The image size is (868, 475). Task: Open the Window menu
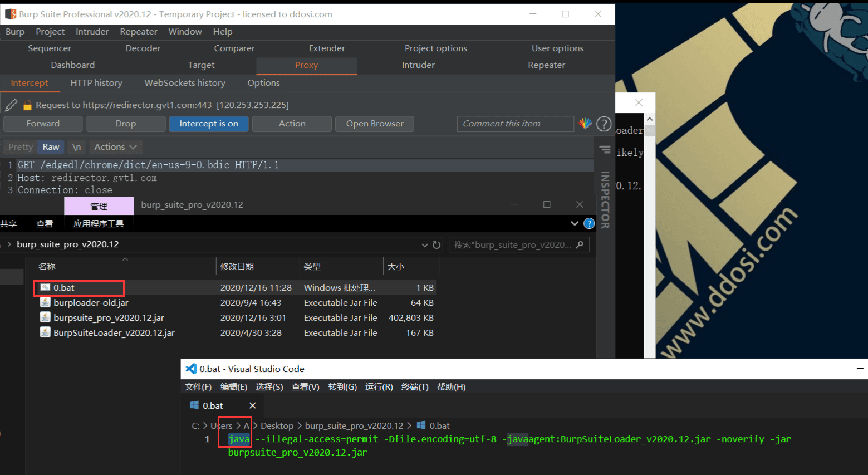pos(185,32)
